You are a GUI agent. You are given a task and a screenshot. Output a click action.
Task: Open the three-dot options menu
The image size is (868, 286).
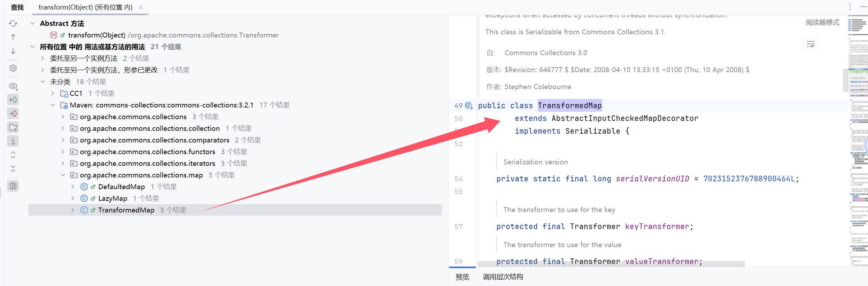pyautogui.click(x=850, y=7)
